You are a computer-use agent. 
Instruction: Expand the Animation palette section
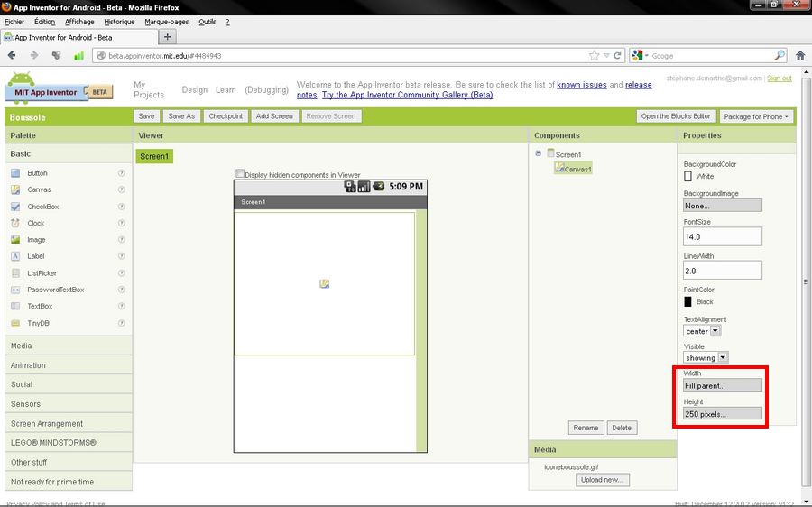(69, 365)
